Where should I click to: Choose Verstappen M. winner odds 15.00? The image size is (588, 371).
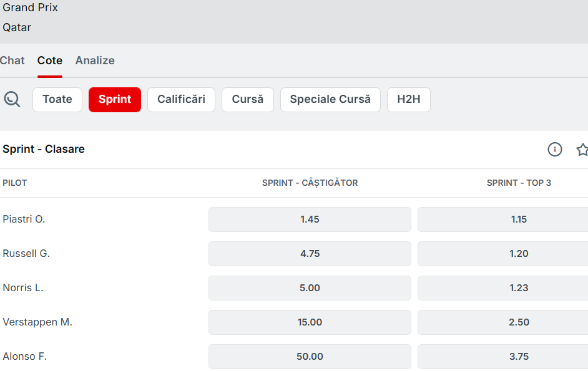click(x=310, y=322)
